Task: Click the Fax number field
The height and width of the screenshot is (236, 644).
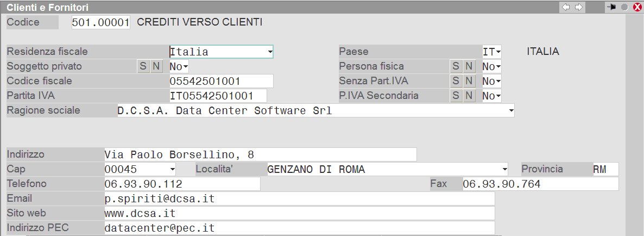Action: tap(540, 184)
